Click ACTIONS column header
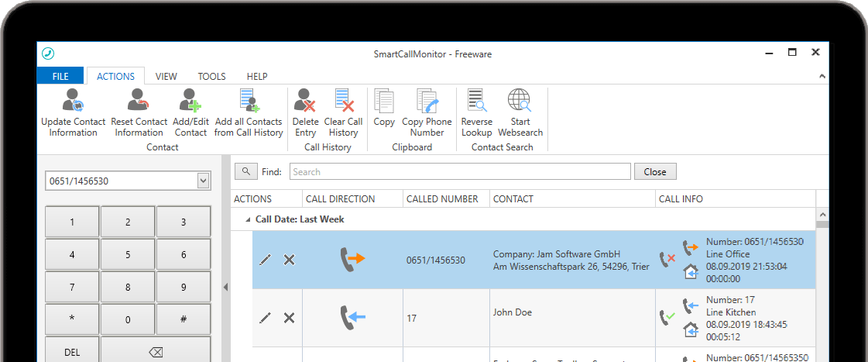 click(x=267, y=199)
